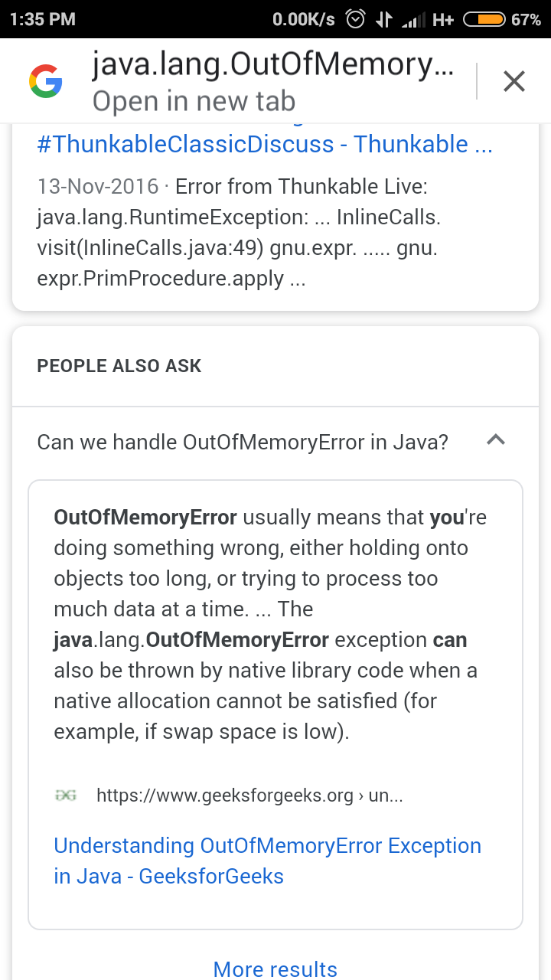The height and width of the screenshot is (980, 551).
Task: Tap the 1:35 PM clock in status bar
Action: pyautogui.click(x=43, y=19)
